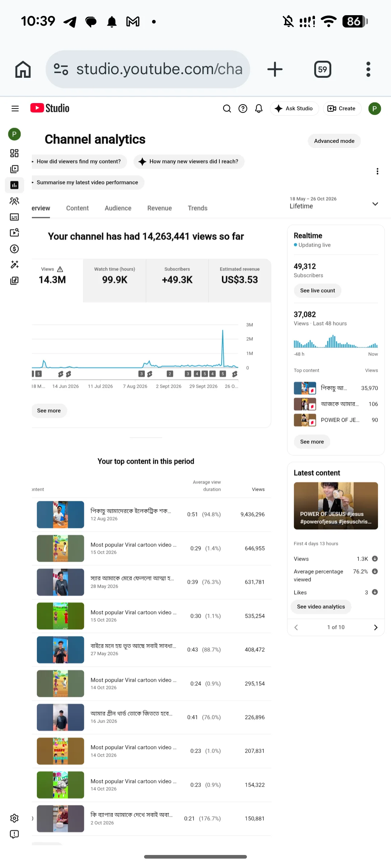Open Subtitles icon in sidebar

click(14, 217)
